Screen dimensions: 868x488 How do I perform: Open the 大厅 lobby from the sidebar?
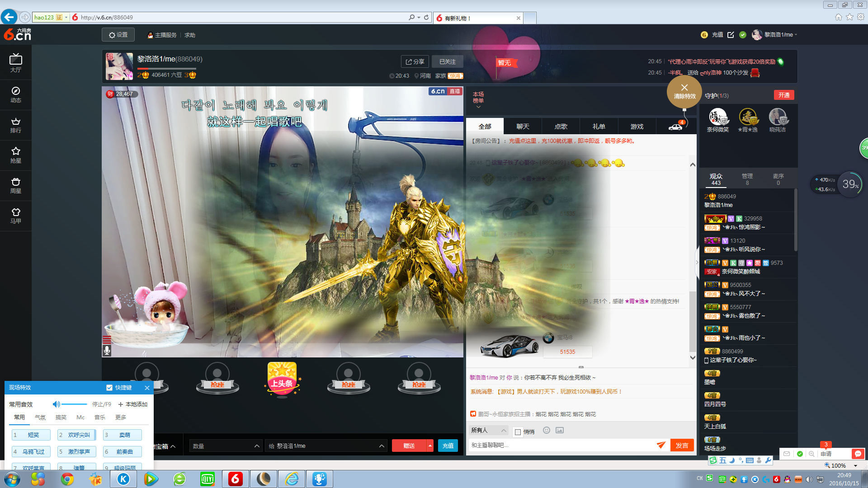point(16,63)
